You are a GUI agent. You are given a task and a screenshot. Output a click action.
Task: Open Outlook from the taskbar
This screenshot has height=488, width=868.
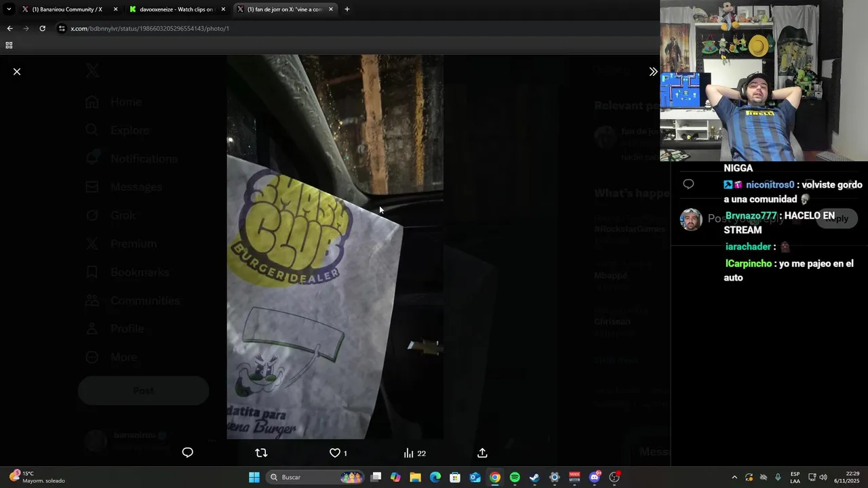pyautogui.click(x=475, y=477)
